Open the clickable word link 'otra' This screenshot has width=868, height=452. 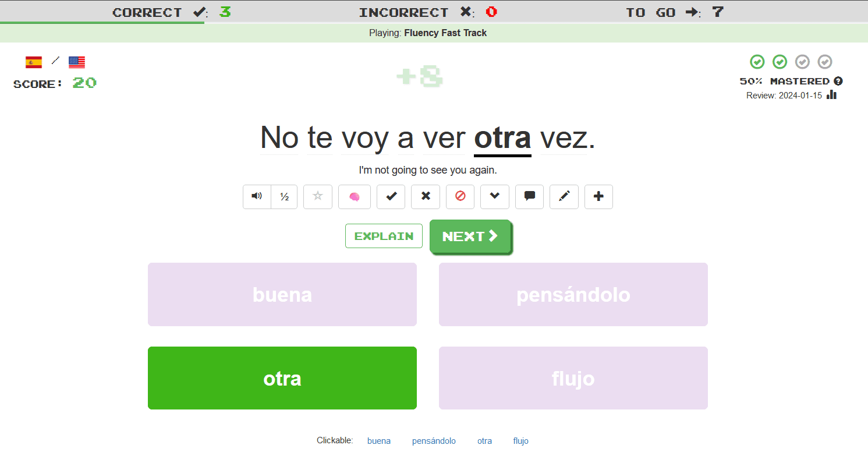[x=484, y=441]
